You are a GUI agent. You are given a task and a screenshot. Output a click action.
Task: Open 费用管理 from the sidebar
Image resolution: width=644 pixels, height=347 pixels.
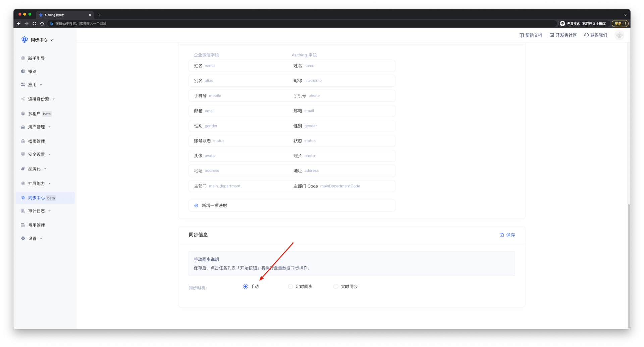tap(36, 225)
